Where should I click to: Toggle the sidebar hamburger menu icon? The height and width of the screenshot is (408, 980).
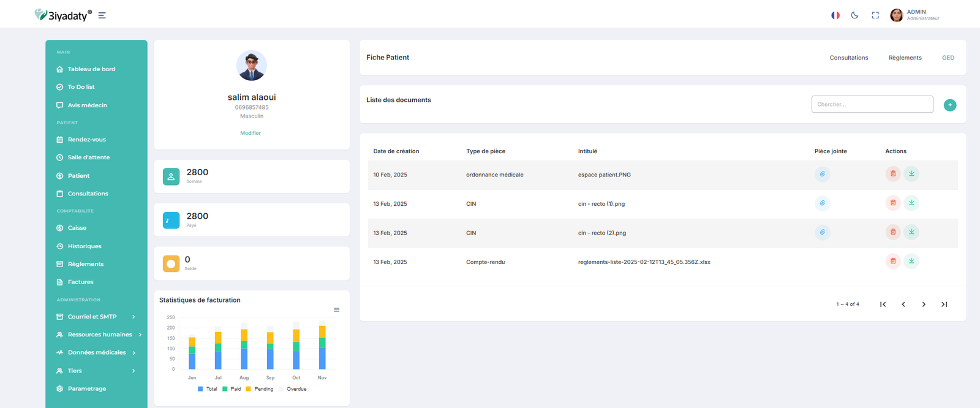(102, 15)
